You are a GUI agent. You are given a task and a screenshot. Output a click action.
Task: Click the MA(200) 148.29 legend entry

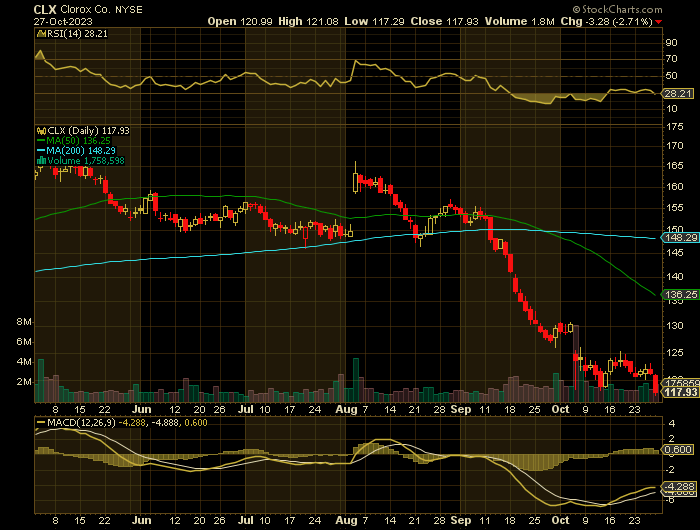pos(76,150)
